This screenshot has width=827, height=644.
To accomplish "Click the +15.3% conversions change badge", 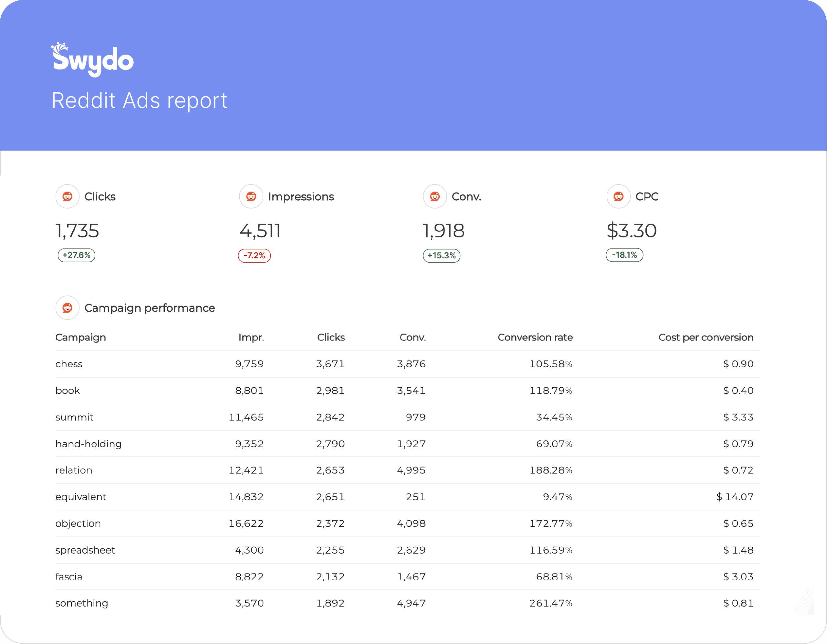I will pyautogui.click(x=442, y=255).
